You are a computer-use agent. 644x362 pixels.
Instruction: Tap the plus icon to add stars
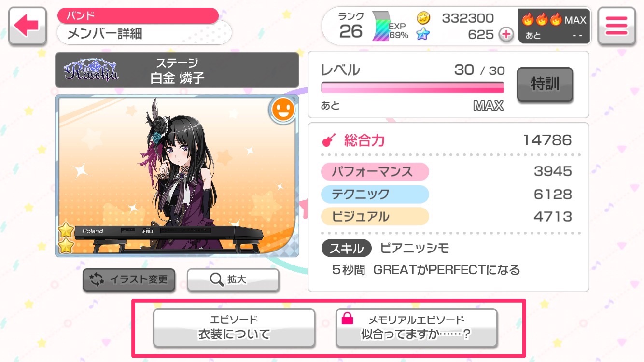(506, 34)
